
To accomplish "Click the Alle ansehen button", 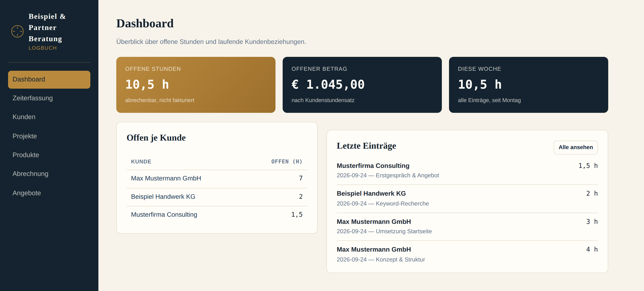I will click(x=576, y=147).
